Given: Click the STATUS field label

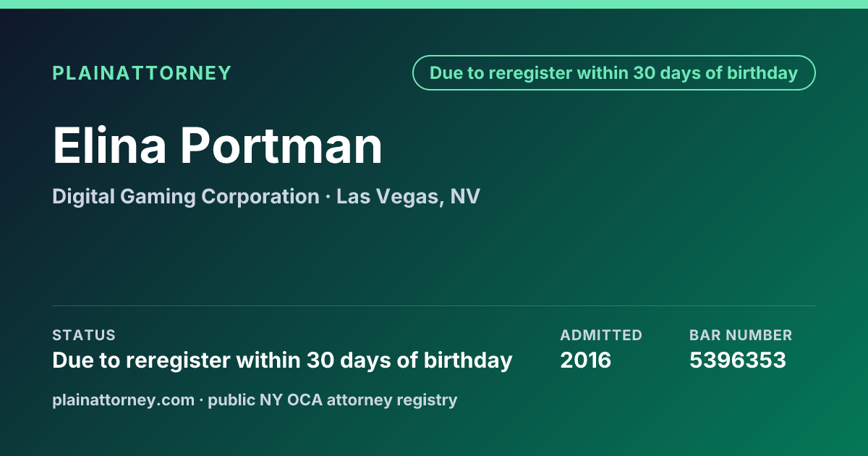Looking at the screenshot, I should tap(84, 335).
